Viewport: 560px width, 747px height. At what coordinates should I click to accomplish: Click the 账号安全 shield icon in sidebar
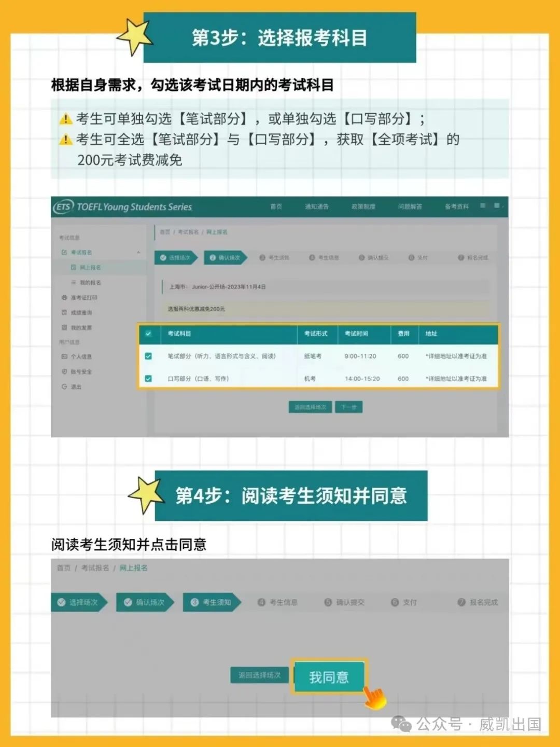click(x=64, y=372)
